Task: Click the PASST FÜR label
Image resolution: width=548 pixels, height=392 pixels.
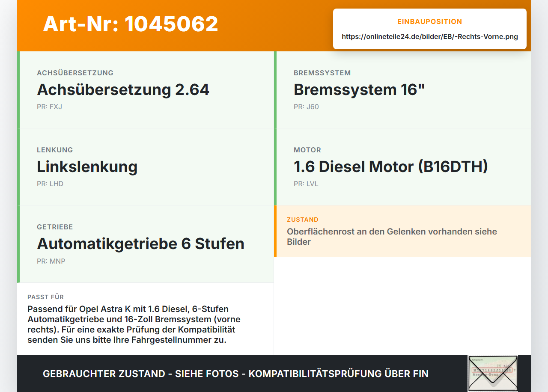Action: (x=46, y=297)
